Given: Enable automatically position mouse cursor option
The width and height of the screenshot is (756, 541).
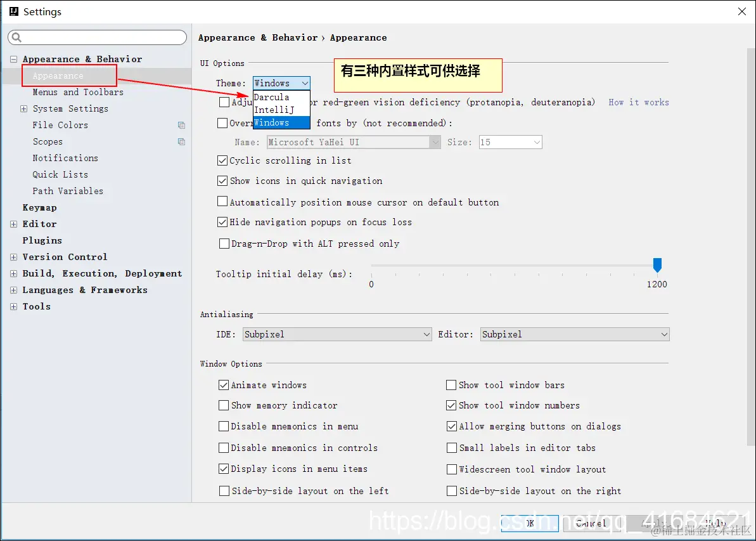Looking at the screenshot, I should (x=222, y=201).
